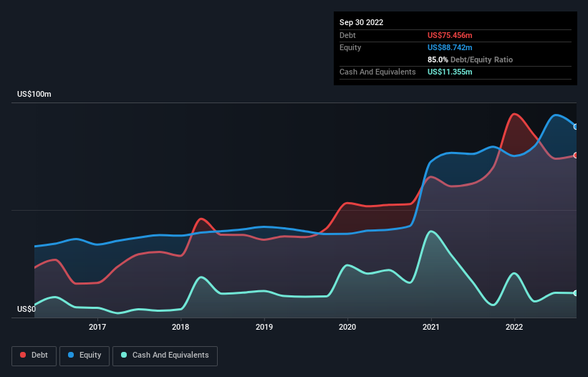The height and width of the screenshot is (377, 588).
Task: Click the 2022 x-axis label
Action: tap(514, 327)
